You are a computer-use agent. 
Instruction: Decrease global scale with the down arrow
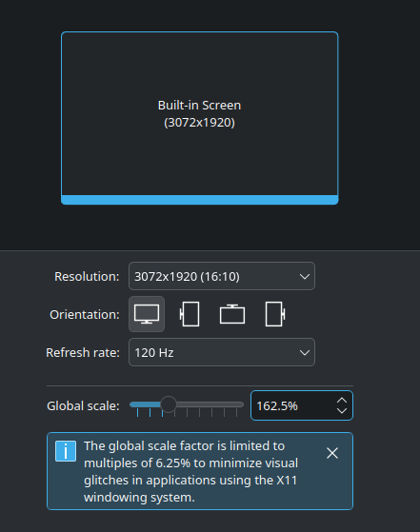[x=342, y=410]
